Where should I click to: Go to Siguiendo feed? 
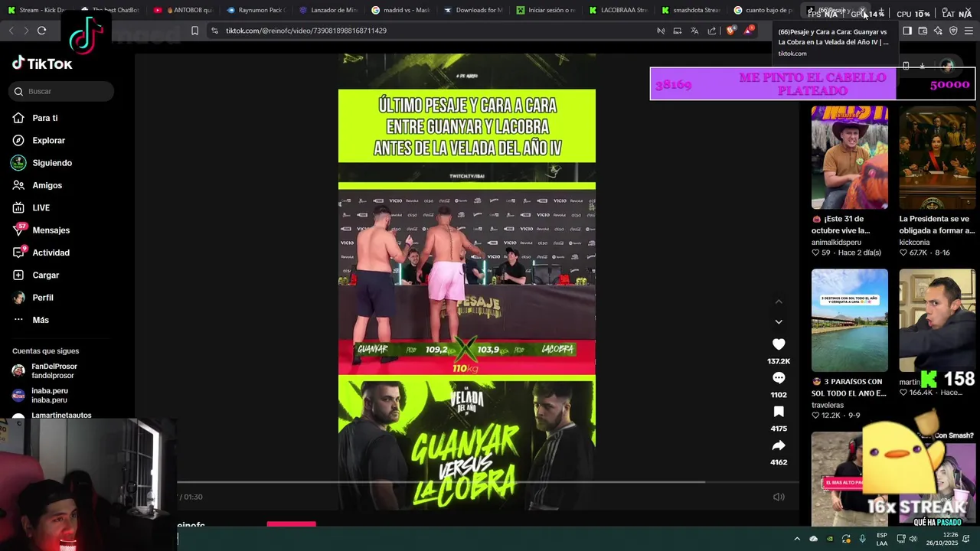(x=52, y=163)
